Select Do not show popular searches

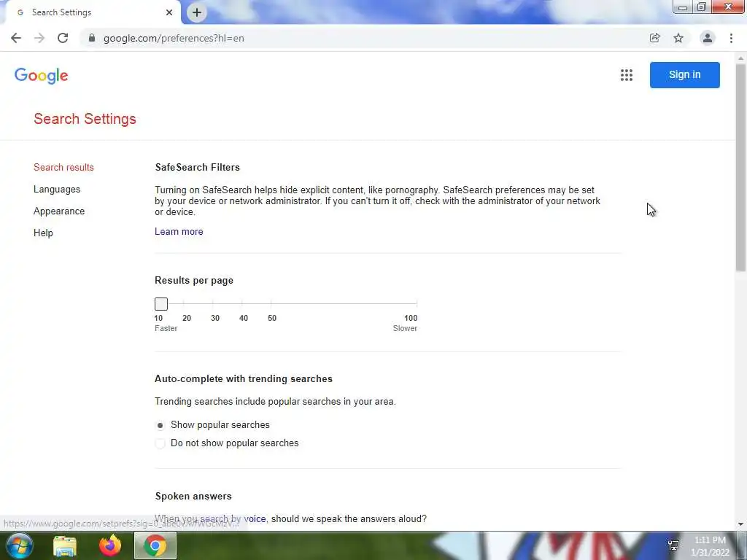click(x=160, y=443)
